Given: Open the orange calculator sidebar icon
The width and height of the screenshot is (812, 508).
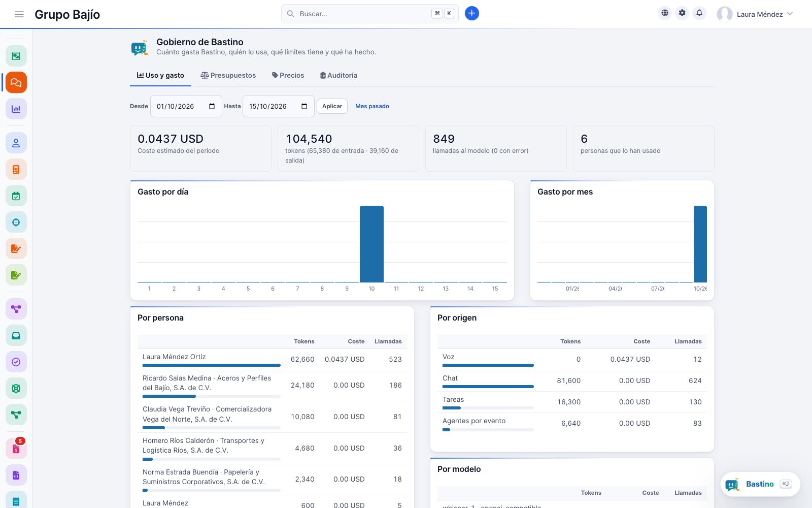Looking at the screenshot, I should [16, 169].
